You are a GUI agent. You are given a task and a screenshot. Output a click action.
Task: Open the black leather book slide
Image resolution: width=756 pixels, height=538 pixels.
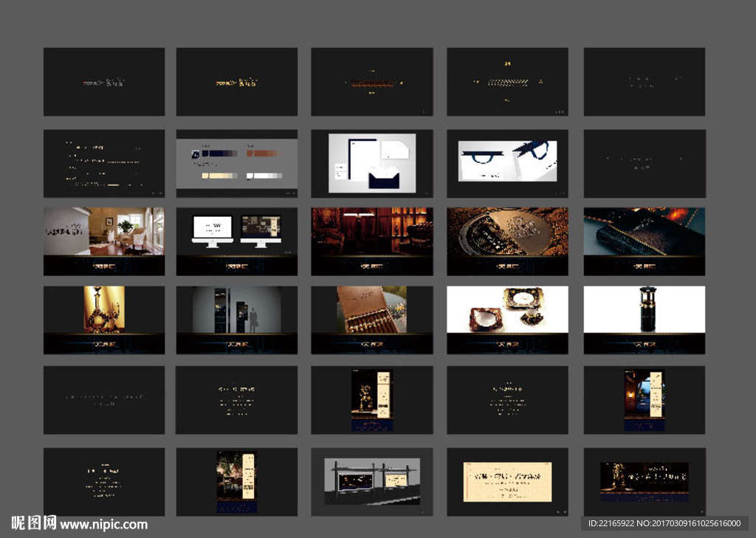tap(644, 232)
